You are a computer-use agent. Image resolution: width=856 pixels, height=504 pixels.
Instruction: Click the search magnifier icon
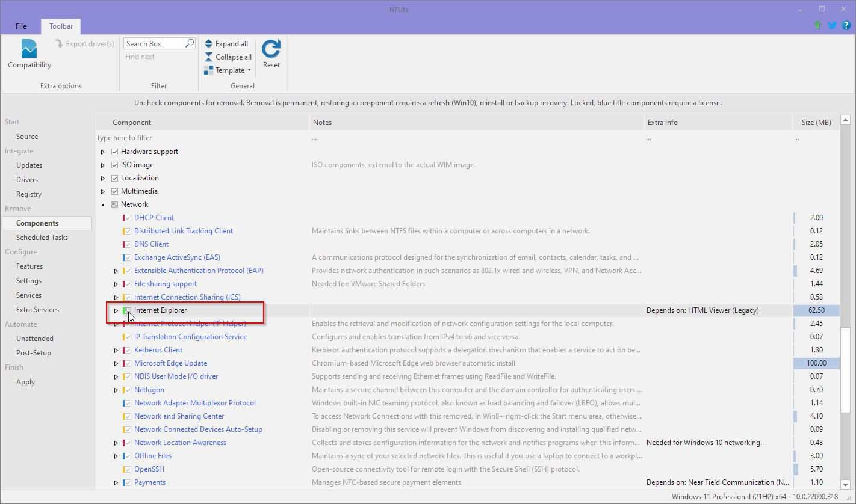190,43
